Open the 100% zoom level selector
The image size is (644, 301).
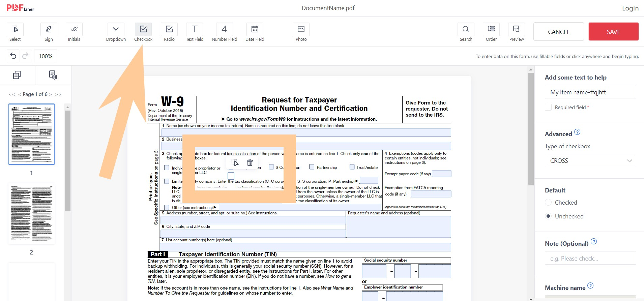tap(46, 56)
